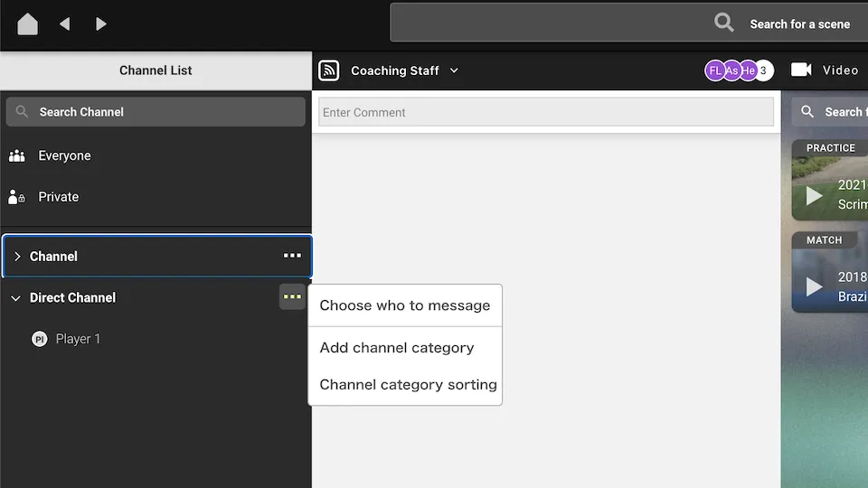Click the Coaching Staff dropdown chevron

click(x=454, y=70)
